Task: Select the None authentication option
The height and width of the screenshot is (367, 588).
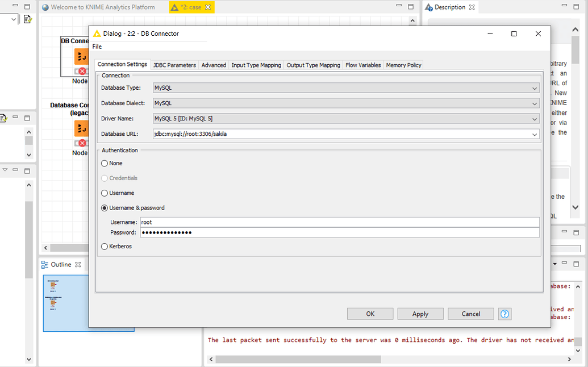Action: tap(104, 163)
